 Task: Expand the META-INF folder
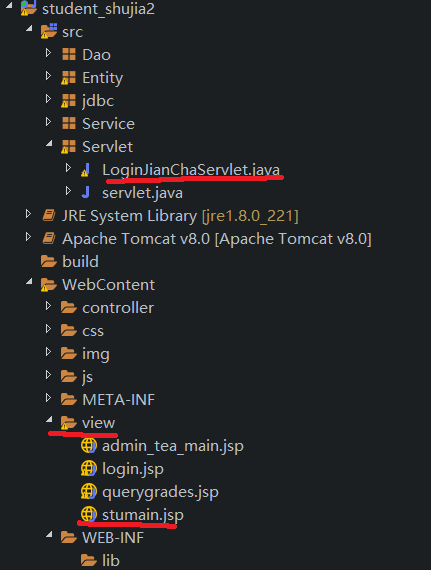click(x=48, y=398)
